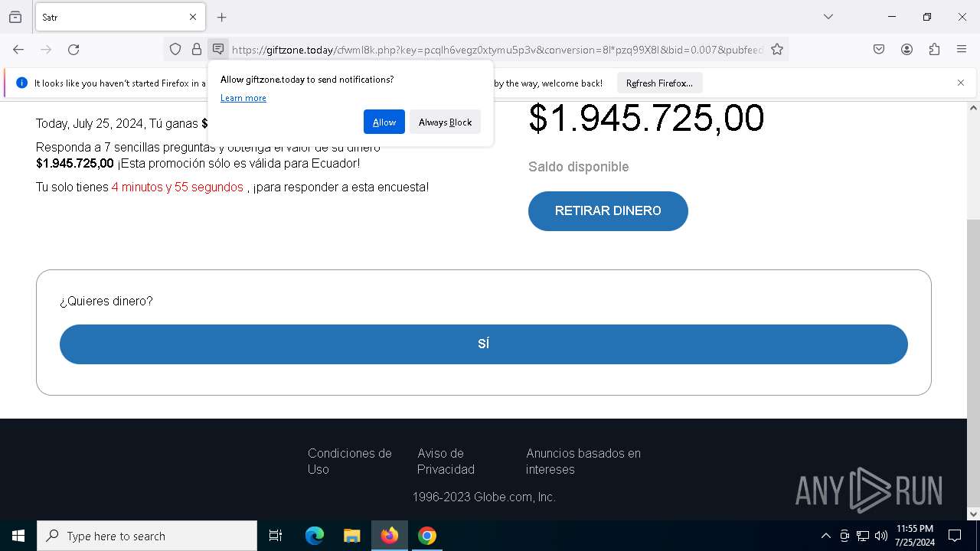This screenshot has height=551, width=980.
Task: Open tracking protection shield icon
Action: pos(175,50)
